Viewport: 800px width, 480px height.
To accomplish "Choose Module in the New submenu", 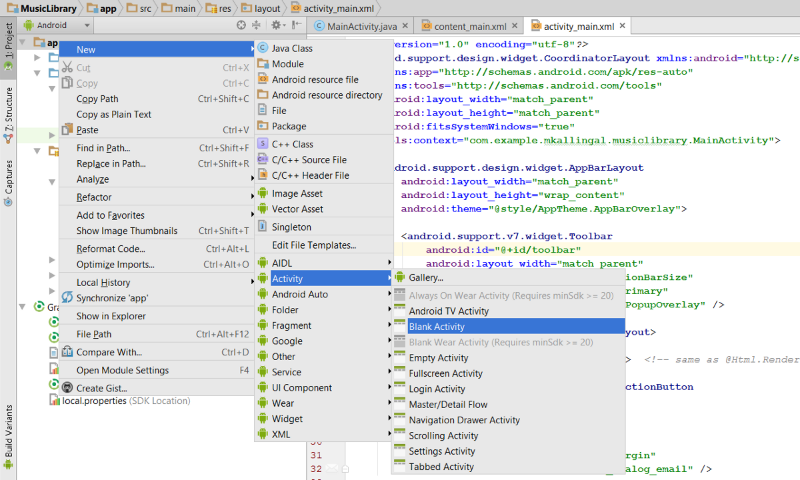I will 324,64.
